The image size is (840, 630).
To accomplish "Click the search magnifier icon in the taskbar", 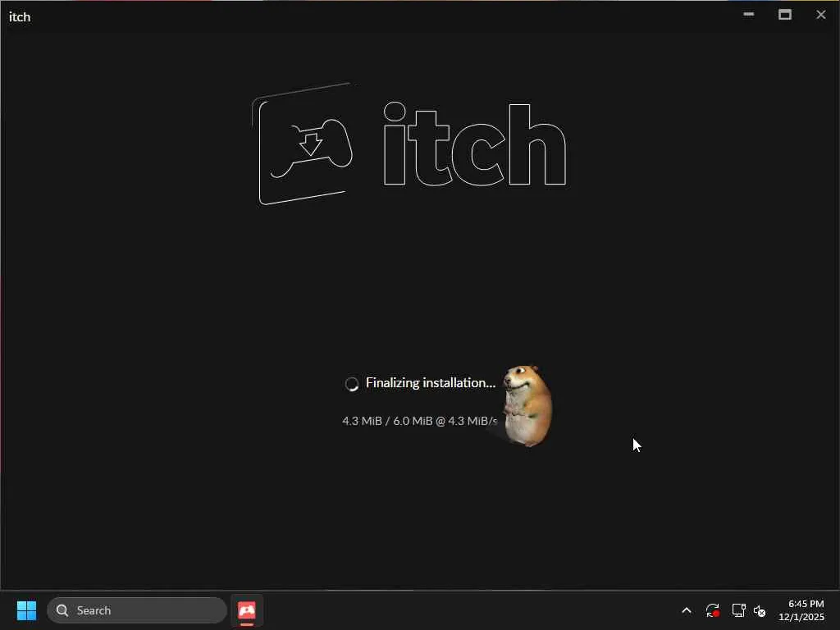I will tap(62, 610).
